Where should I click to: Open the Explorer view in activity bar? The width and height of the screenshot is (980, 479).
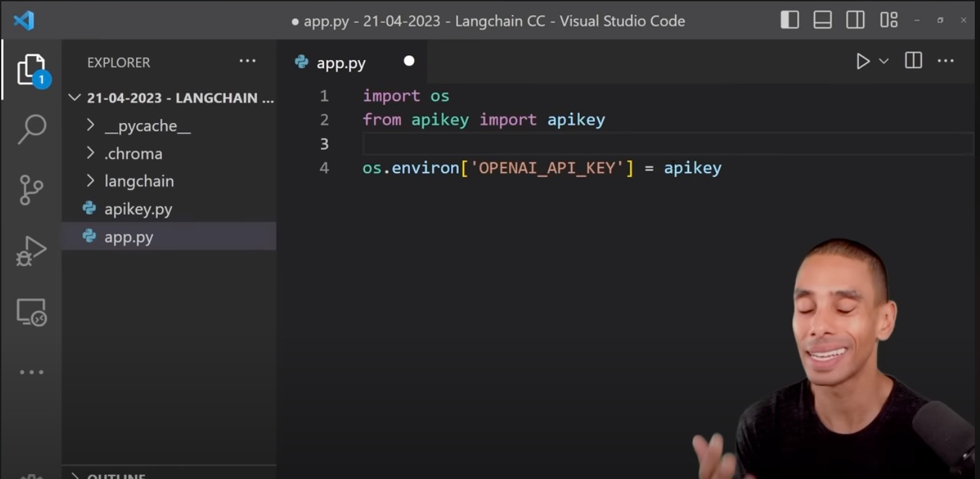pos(31,69)
